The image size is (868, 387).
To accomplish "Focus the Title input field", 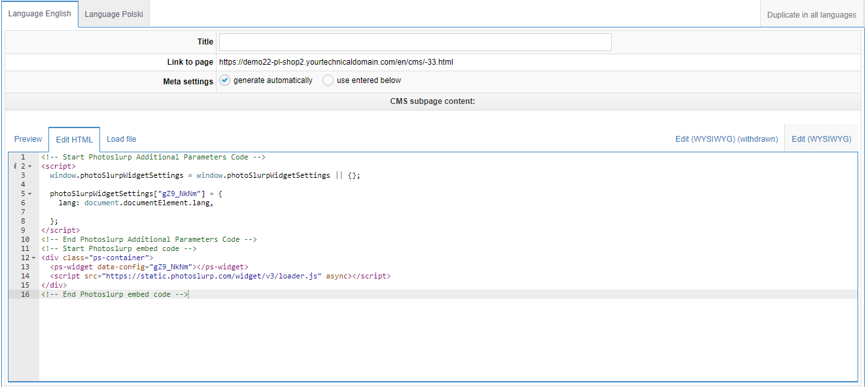I will click(415, 42).
